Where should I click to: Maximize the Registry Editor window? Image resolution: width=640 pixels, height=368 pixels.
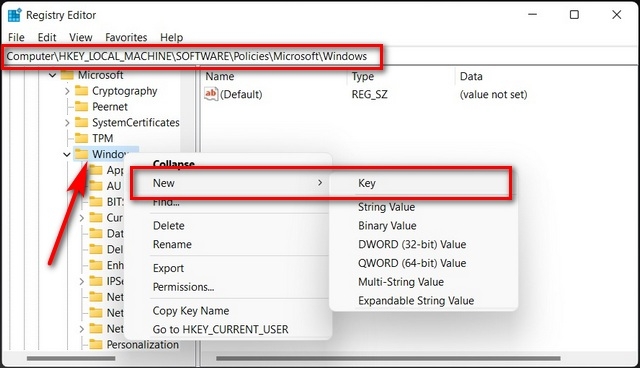point(574,15)
